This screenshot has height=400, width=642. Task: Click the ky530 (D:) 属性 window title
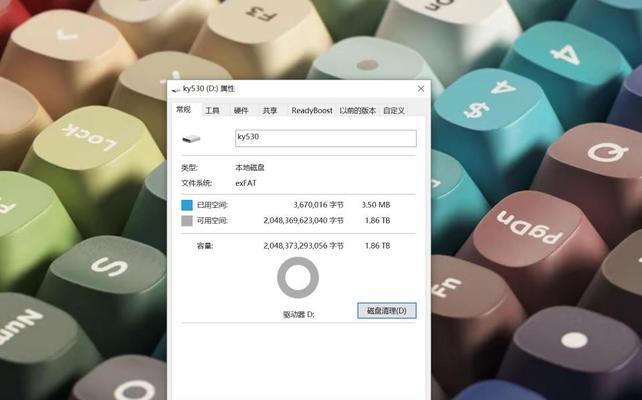(x=209, y=88)
